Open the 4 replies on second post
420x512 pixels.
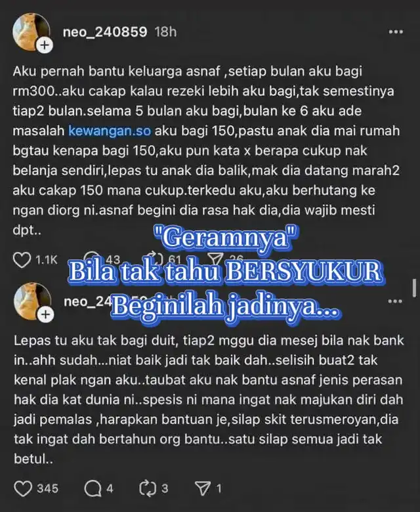[93, 489]
